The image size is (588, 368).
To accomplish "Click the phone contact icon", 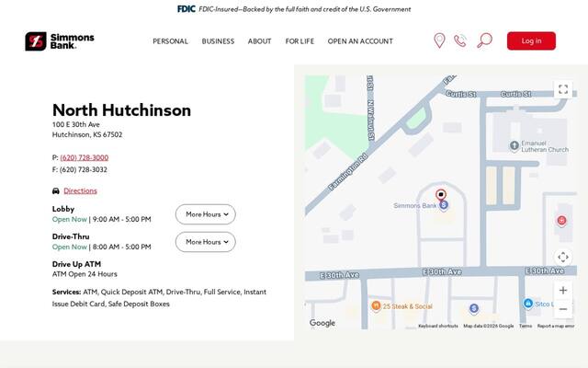I will [460, 40].
